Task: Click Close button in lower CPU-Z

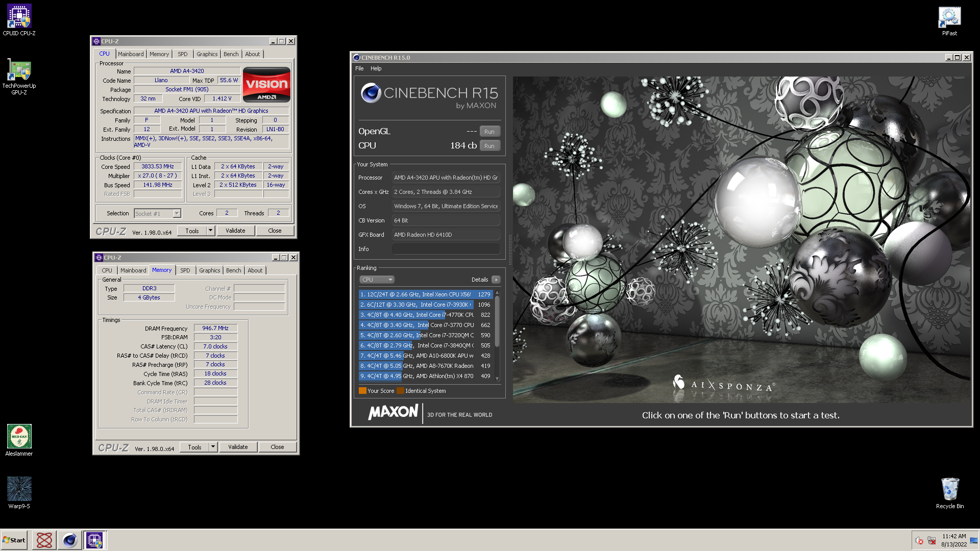Action: (x=277, y=447)
